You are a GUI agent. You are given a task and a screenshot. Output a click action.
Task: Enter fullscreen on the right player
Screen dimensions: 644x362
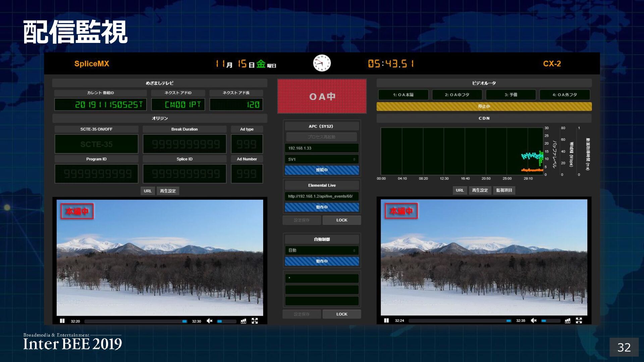[x=579, y=321]
